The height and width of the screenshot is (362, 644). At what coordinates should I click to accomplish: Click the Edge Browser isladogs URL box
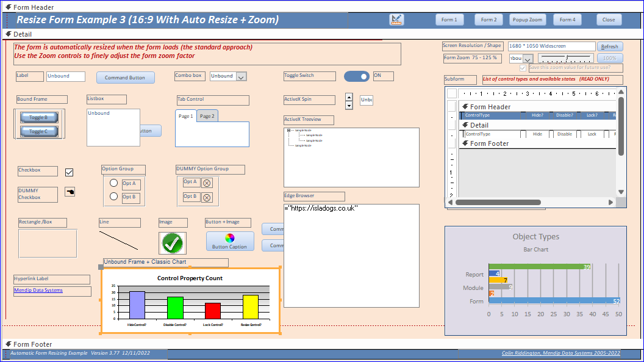coord(351,256)
